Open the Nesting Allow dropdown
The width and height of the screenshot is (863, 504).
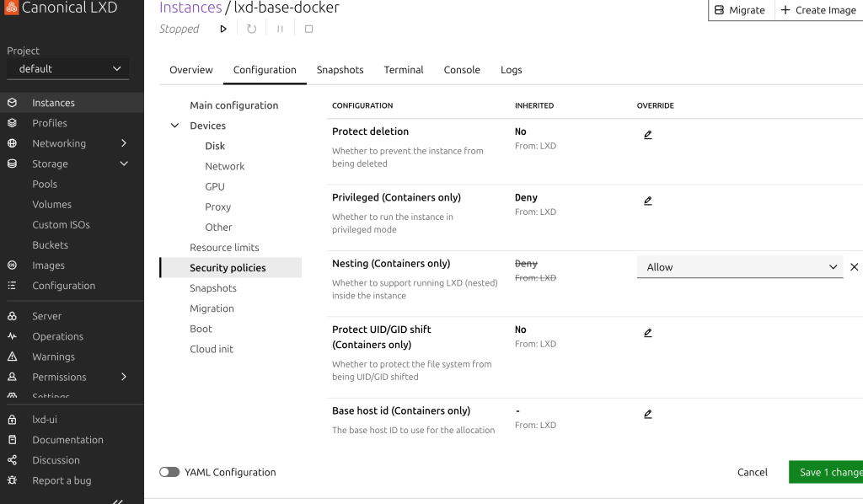(739, 267)
